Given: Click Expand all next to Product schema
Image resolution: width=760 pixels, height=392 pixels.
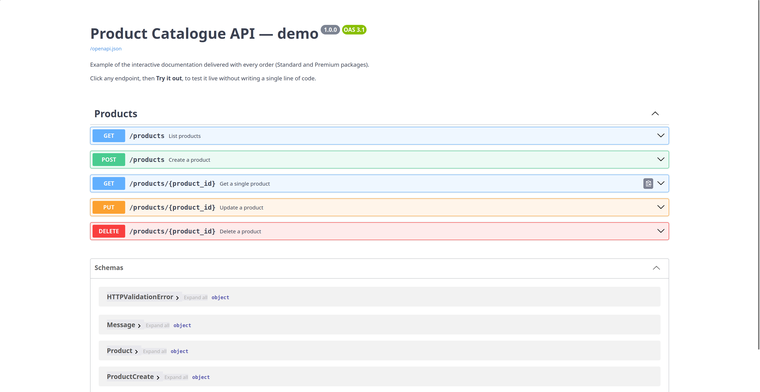Looking at the screenshot, I should (x=154, y=351).
